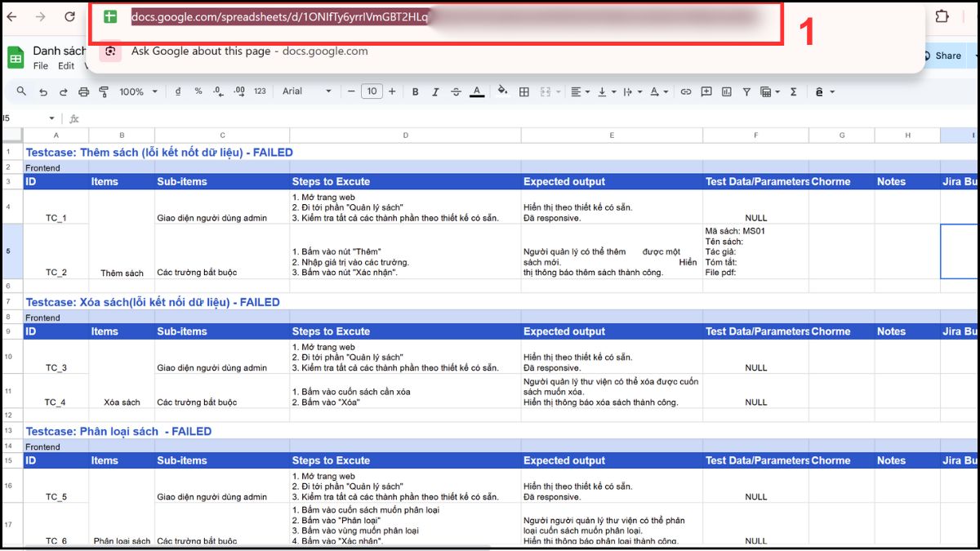Toggle bold formatting
Image resolution: width=980 pixels, height=551 pixels.
pyautogui.click(x=415, y=91)
